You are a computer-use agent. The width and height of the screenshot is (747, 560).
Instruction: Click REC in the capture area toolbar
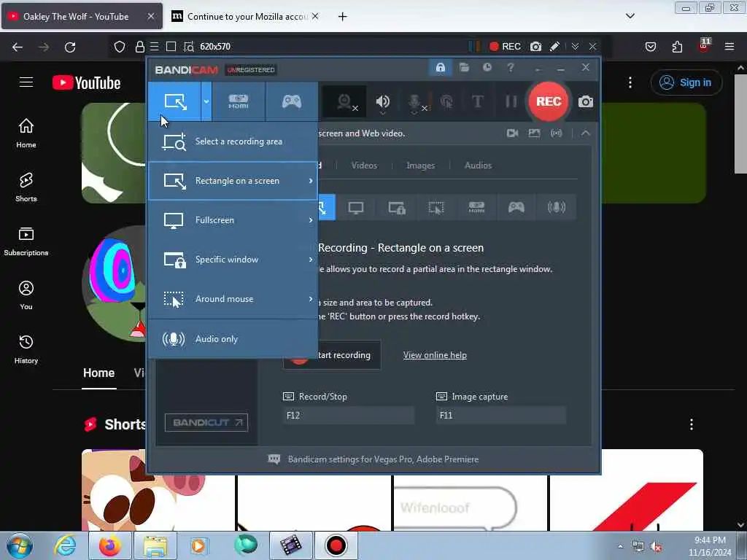[505, 46]
